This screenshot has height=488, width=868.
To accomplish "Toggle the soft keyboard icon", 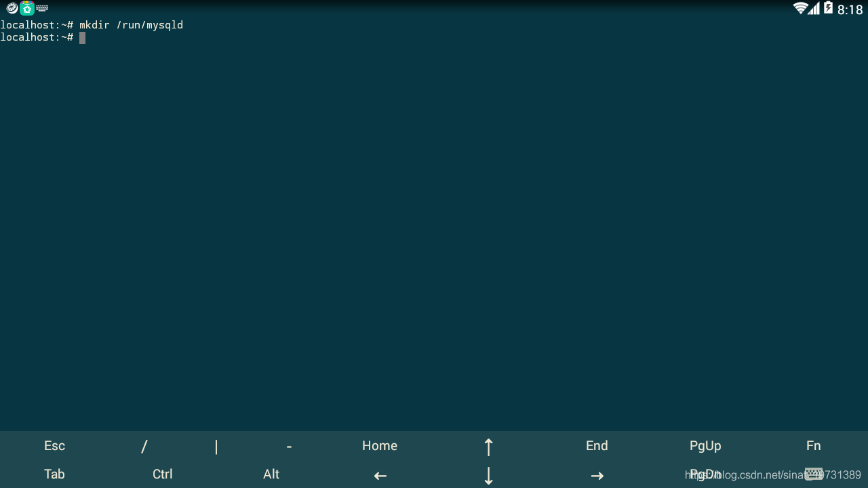I will click(814, 474).
